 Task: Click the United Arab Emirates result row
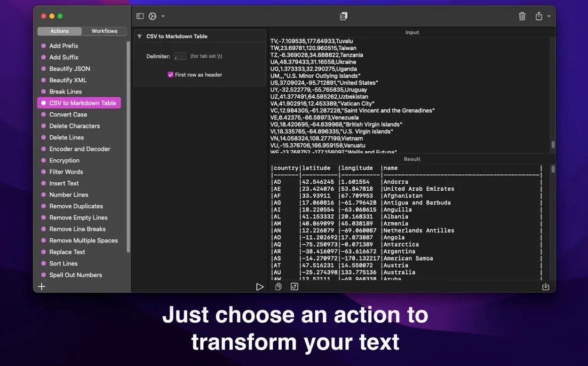tap(406, 189)
